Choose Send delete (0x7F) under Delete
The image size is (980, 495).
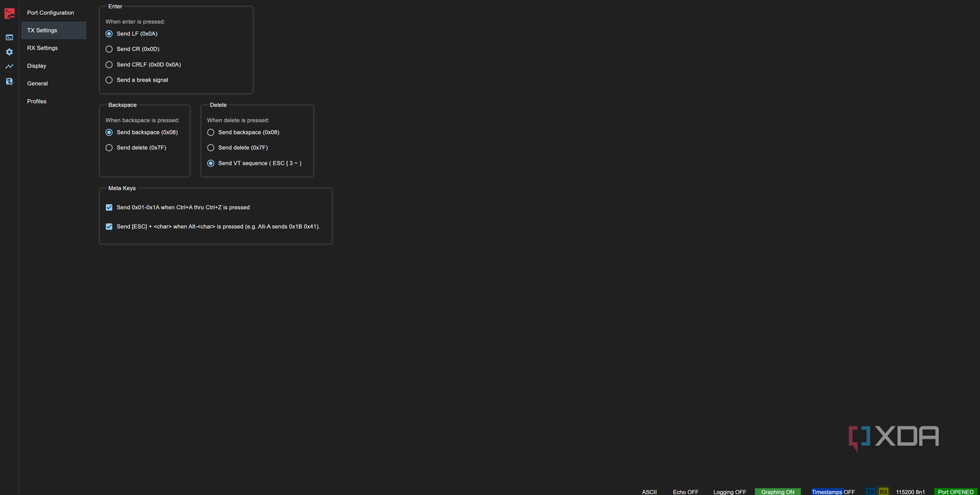(210, 148)
